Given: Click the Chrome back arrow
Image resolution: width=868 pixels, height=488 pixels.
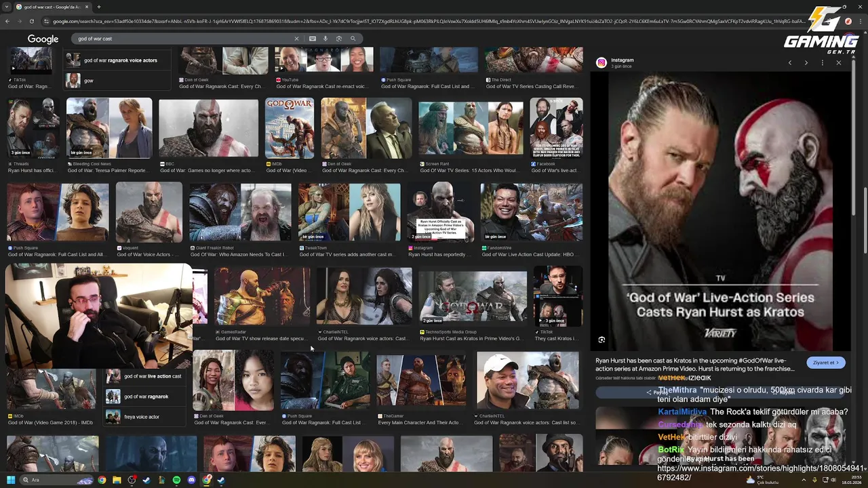Looking at the screenshot, I should [7, 21].
